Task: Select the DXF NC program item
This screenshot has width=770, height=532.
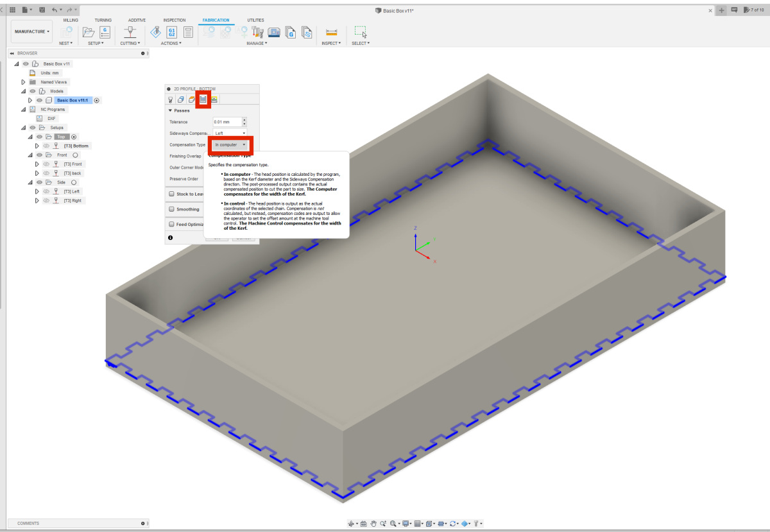Action: 52,119
